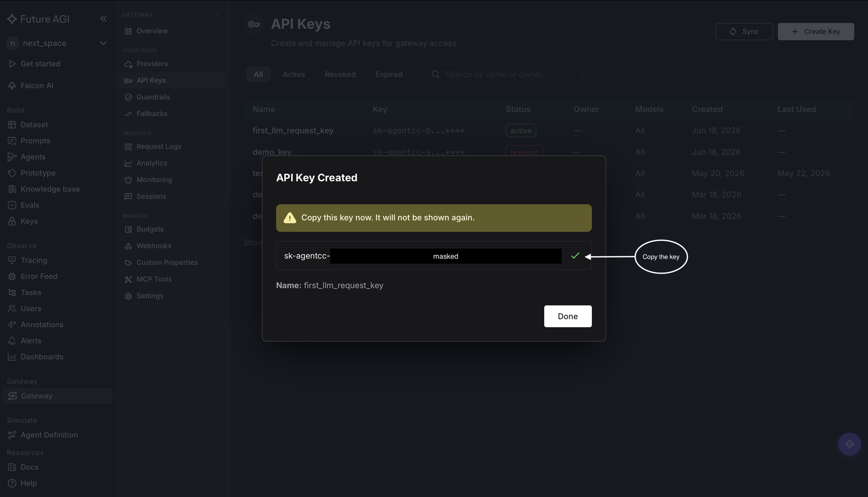Expand the next_space workspace dropdown
This screenshot has height=497, width=868.
(103, 43)
